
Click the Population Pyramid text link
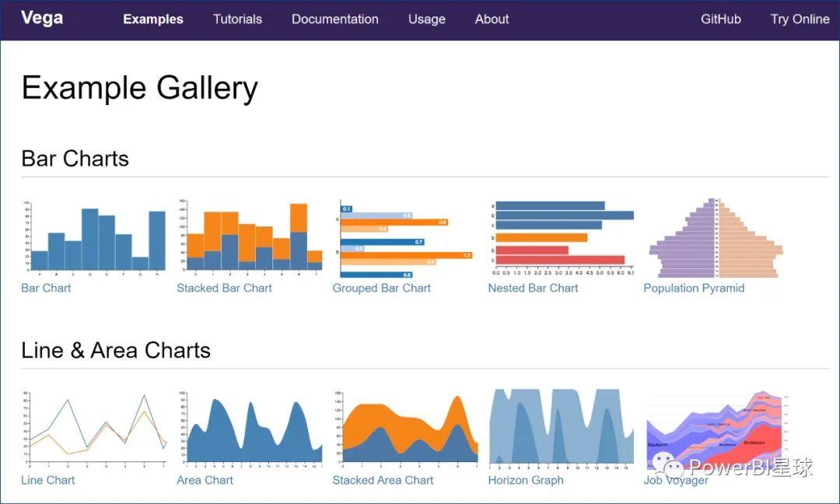point(694,288)
